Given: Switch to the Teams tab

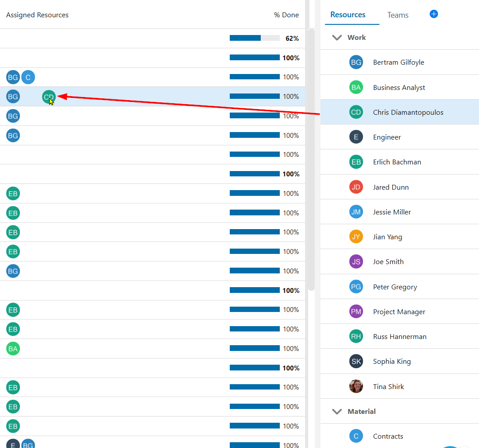Looking at the screenshot, I should coord(398,15).
